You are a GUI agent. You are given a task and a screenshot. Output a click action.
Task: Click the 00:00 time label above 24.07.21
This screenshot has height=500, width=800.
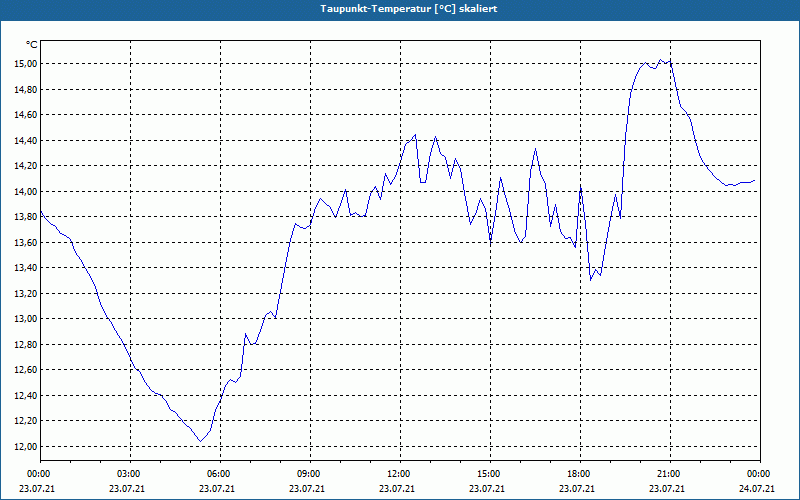coord(757,474)
